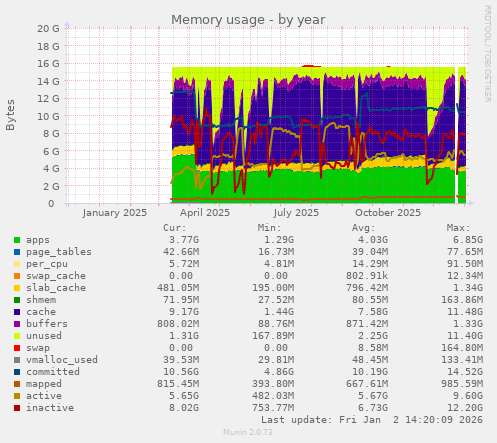Click the swap_cache orange legend swatch
Image resolution: width=497 pixels, height=443 pixels.
[17, 276]
